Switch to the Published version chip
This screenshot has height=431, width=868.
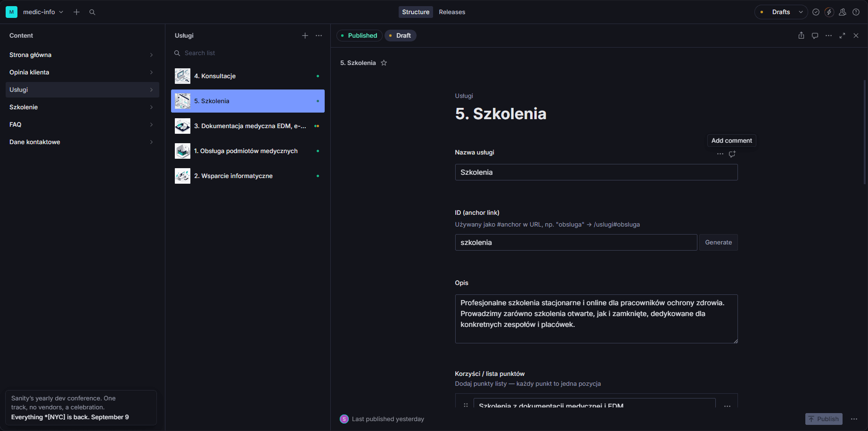point(359,35)
